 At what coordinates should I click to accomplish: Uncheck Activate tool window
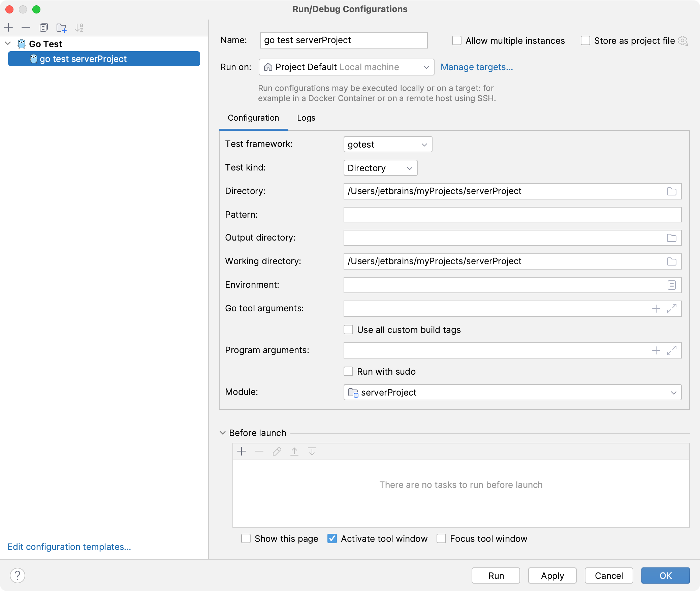[332, 538]
